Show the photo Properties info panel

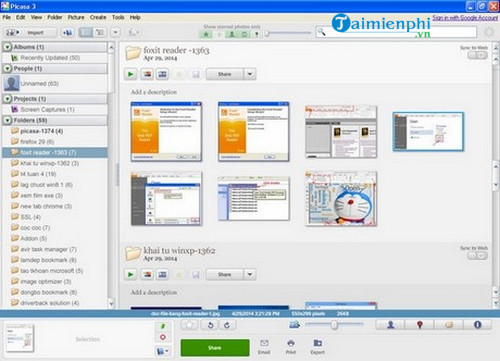(477, 324)
